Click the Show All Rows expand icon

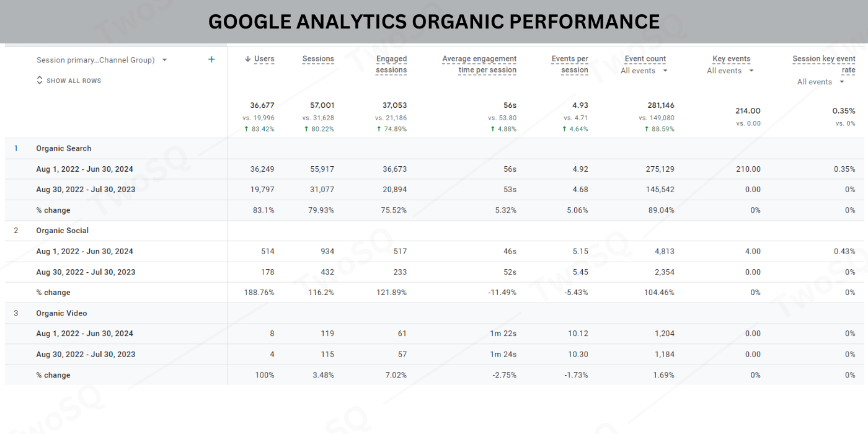click(40, 81)
